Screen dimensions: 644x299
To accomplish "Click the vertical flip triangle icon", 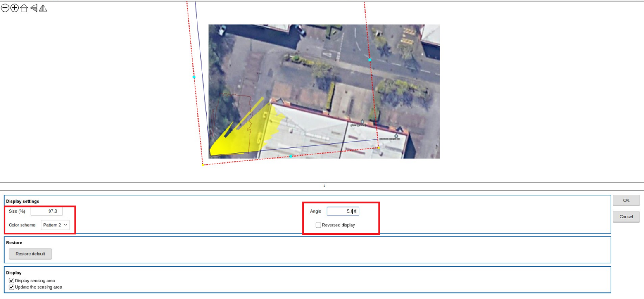I will point(34,8).
